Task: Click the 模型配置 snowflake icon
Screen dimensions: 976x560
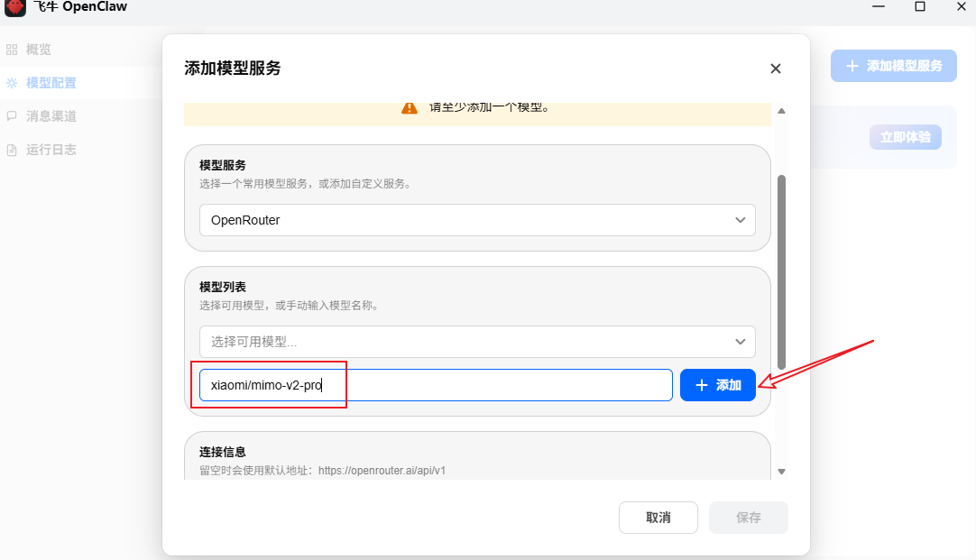Action: (x=12, y=83)
